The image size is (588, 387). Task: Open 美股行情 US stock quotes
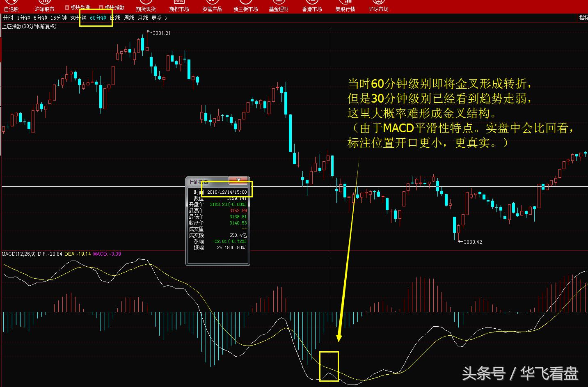click(x=345, y=6)
